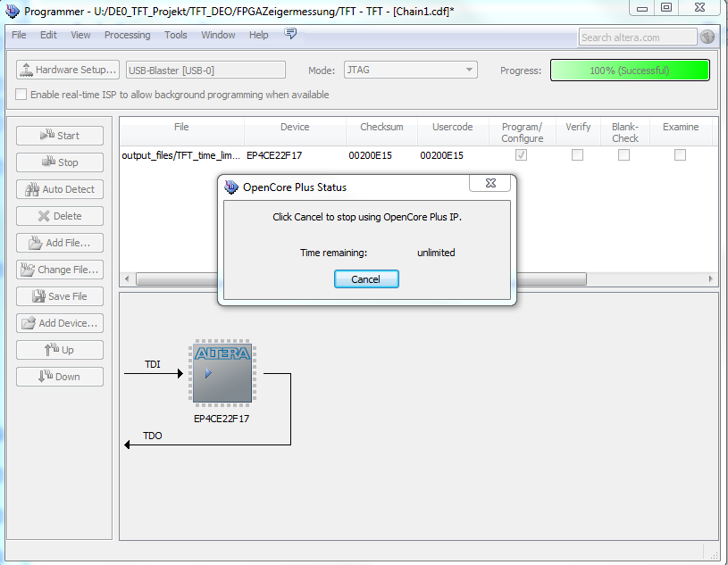Open the Tools menu
This screenshot has height=565, width=728.
175,35
